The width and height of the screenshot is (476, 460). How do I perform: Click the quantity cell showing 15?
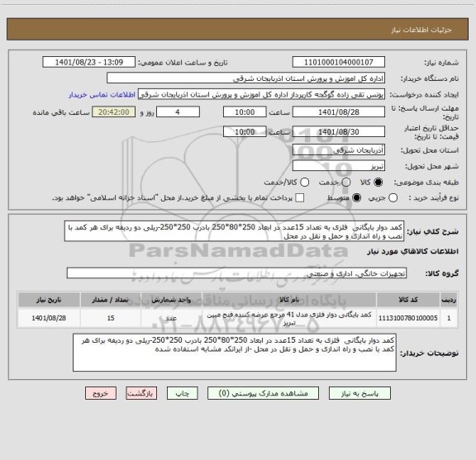pyautogui.click(x=111, y=318)
